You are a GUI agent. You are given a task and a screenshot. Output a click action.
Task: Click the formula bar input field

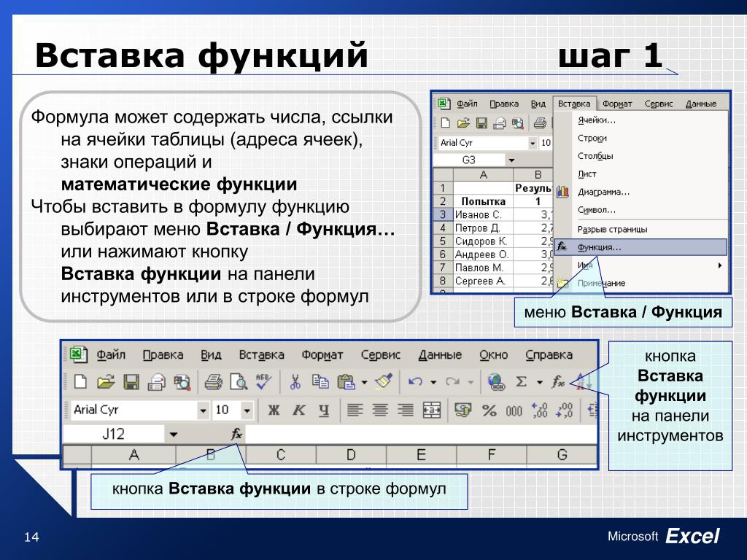point(421,435)
